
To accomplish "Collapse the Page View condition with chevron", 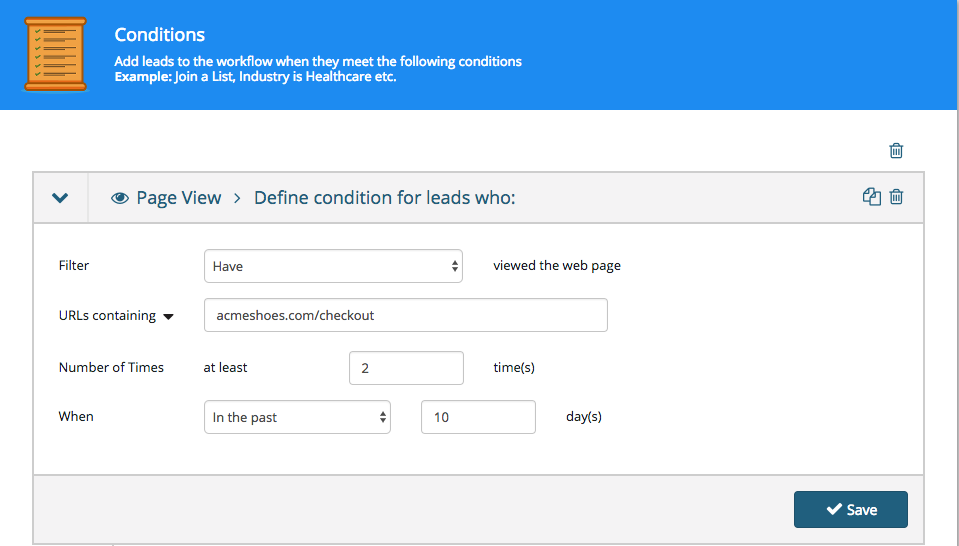I will pos(60,197).
